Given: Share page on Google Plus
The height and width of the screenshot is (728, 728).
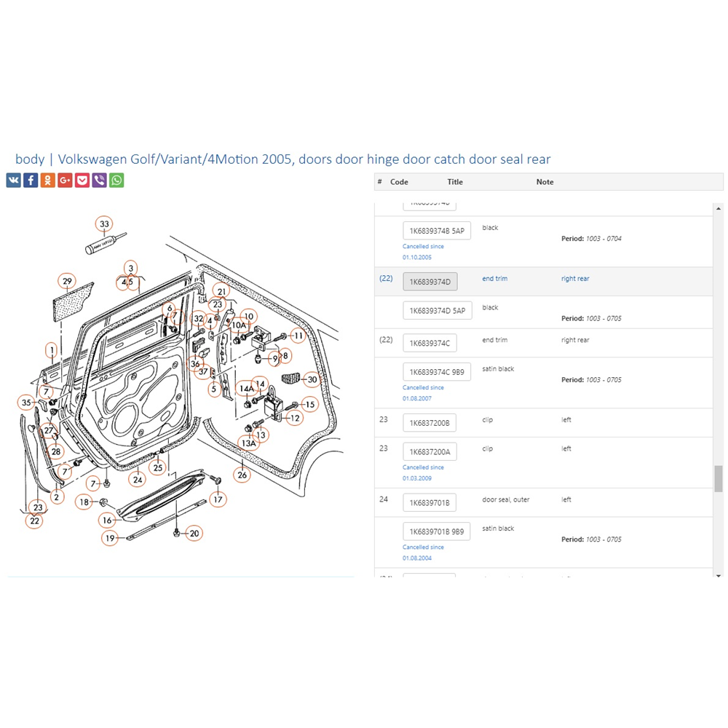Looking at the screenshot, I should pyautogui.click(x=65, y=181).
